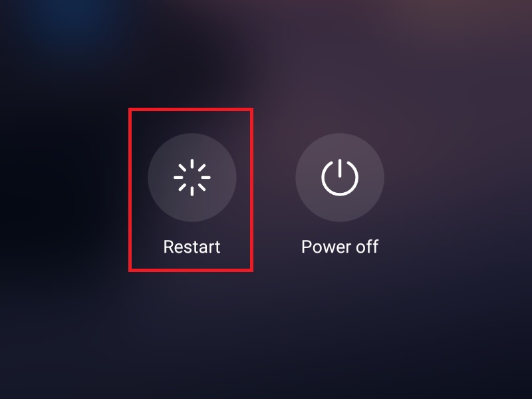The height and width of the screenshot is (399, 532).
Task: Hit the words Power off below the icon
Action: point(340,247)
